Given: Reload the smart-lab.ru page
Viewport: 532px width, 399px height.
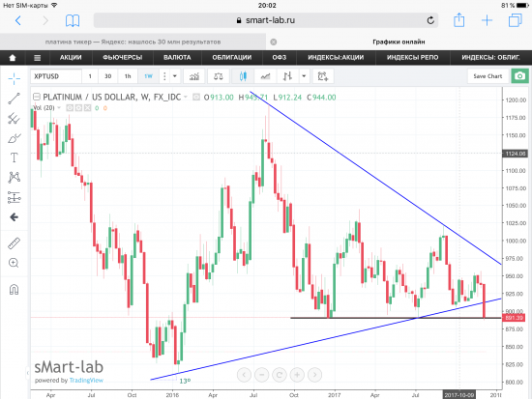Looking at the screenshot, I should click(430, 20).
